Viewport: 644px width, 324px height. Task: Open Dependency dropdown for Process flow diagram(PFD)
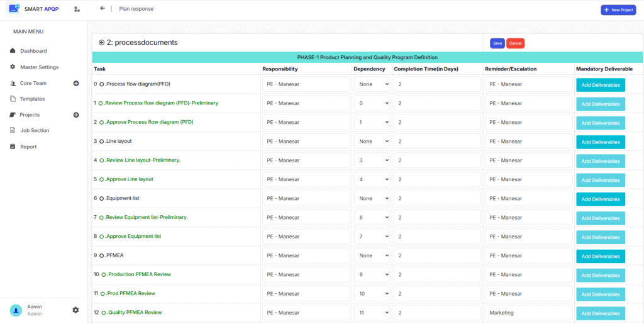[372, 84]
